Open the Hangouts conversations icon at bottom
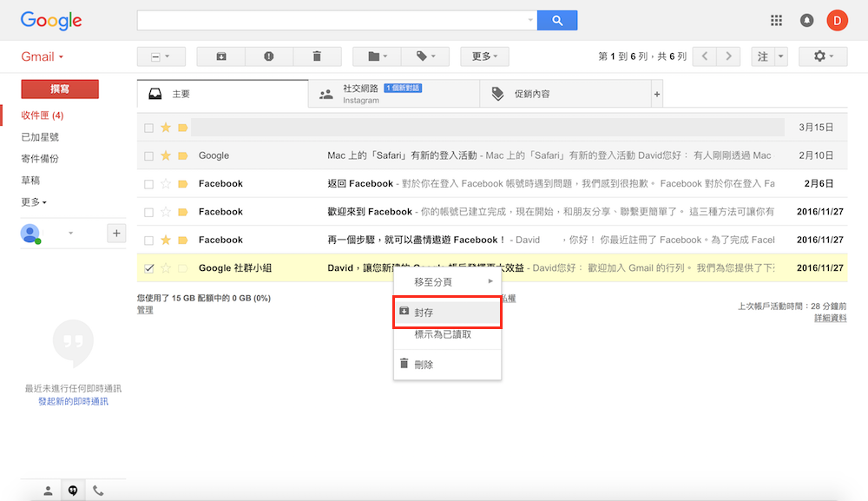Image resolution: width=868 pixels, height=501 pixels. click(x=73, y=491)
